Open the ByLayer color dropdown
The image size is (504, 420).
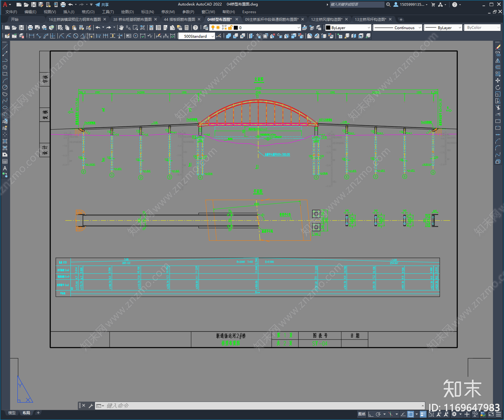click(348, 28)
